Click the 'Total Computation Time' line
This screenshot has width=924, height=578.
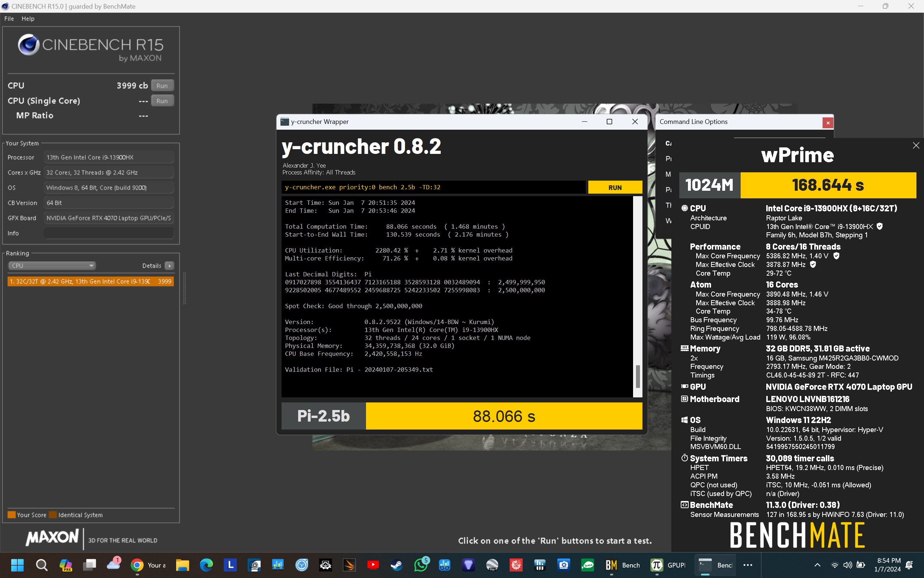(395, 227)
